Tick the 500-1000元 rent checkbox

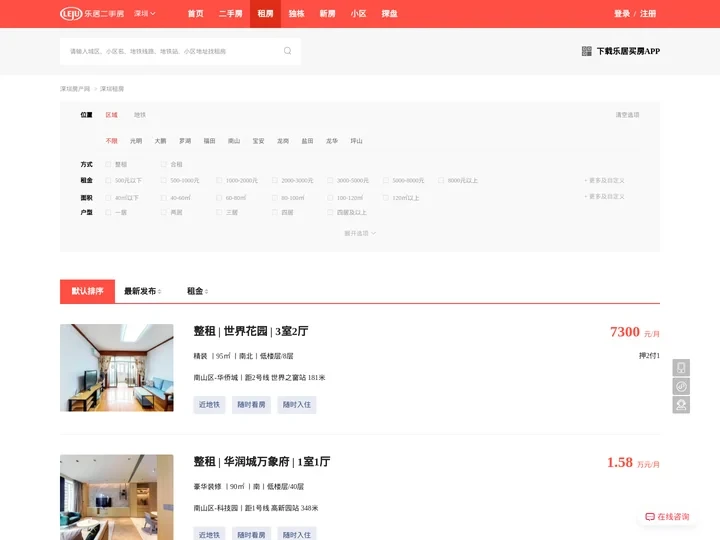tap(163, 180)
